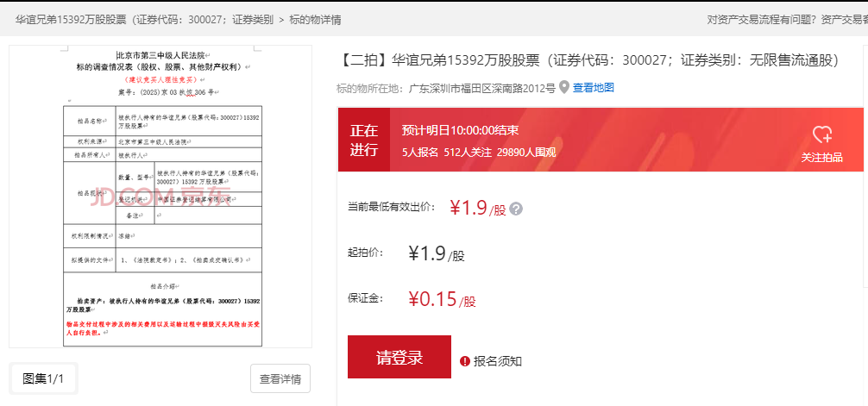Click the 29890人围观 viewer count

(526, 152)
